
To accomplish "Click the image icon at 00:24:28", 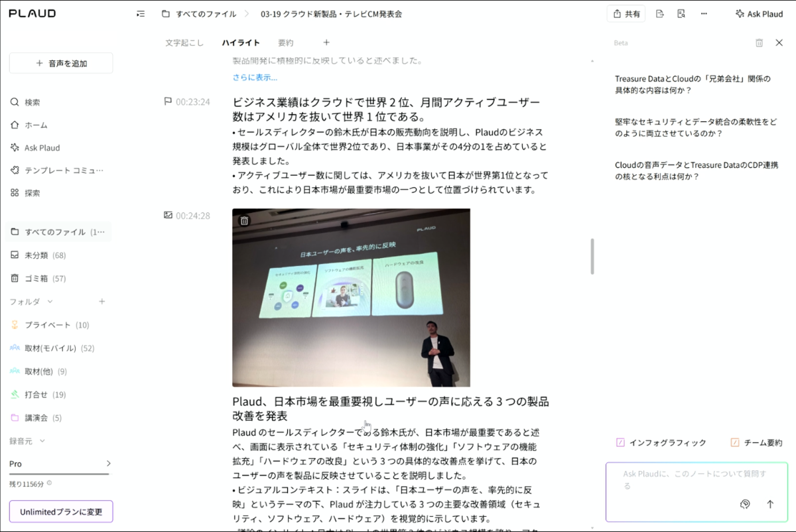I will [168, 216].
